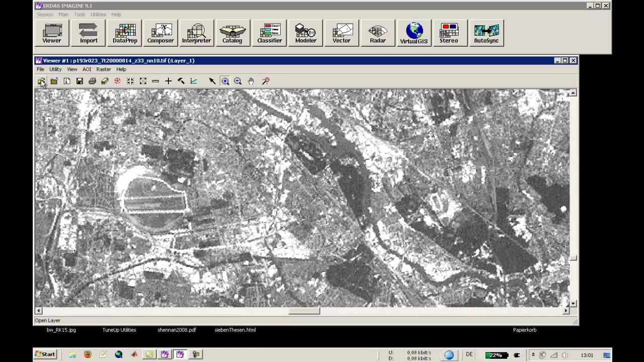Switch to the ERDAS Viewer taskbar button

180,354
